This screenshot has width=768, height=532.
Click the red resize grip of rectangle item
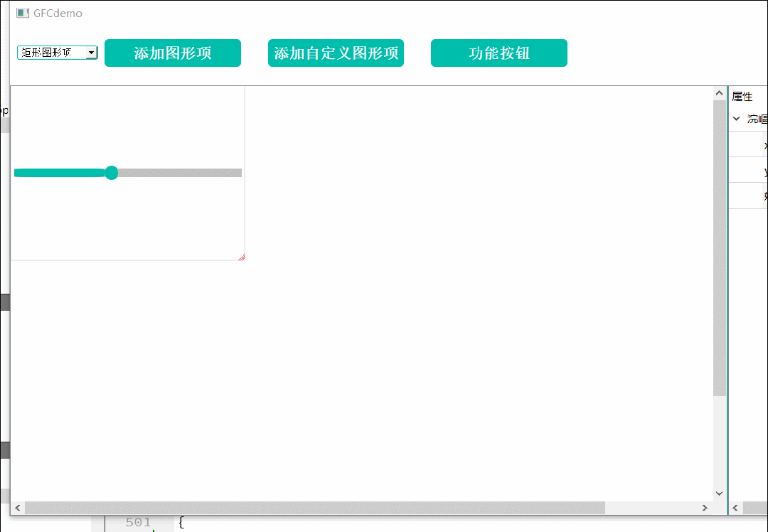pos(242,257)
